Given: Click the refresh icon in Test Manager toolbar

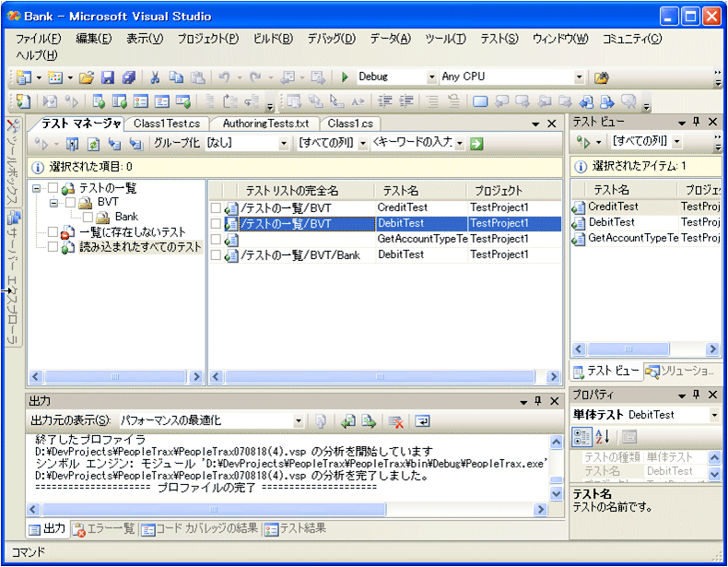Looking at the screenshot, I should click(x=93, y=144).
